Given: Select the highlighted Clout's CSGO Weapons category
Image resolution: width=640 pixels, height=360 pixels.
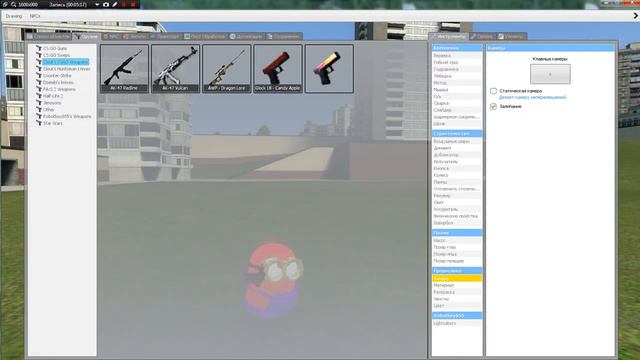Looking at the screenshot, I should pos(65,62).
